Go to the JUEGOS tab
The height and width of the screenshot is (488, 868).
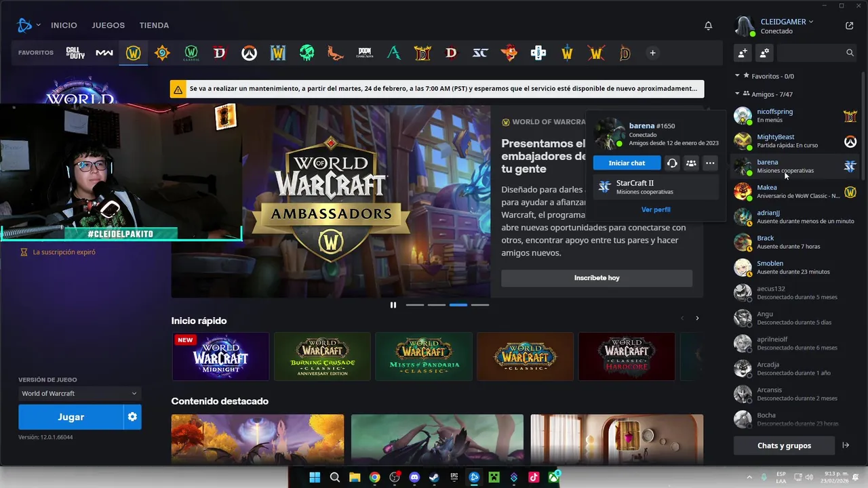108,25
